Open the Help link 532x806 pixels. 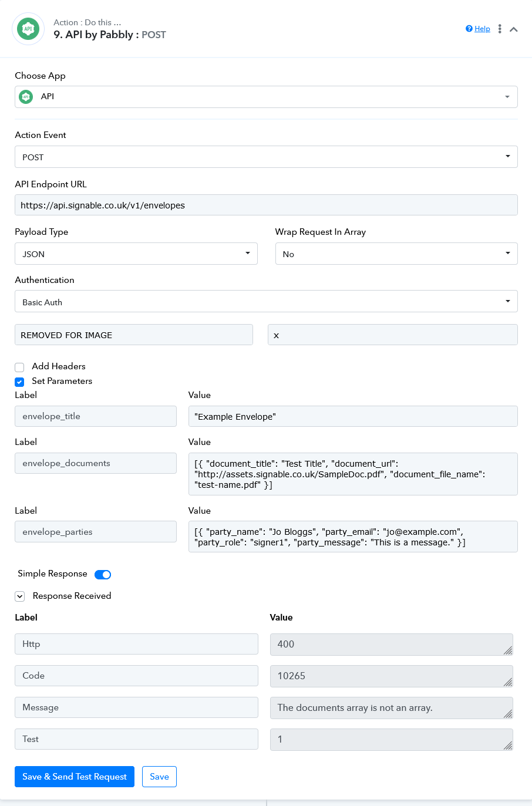(x=482, y=29)
